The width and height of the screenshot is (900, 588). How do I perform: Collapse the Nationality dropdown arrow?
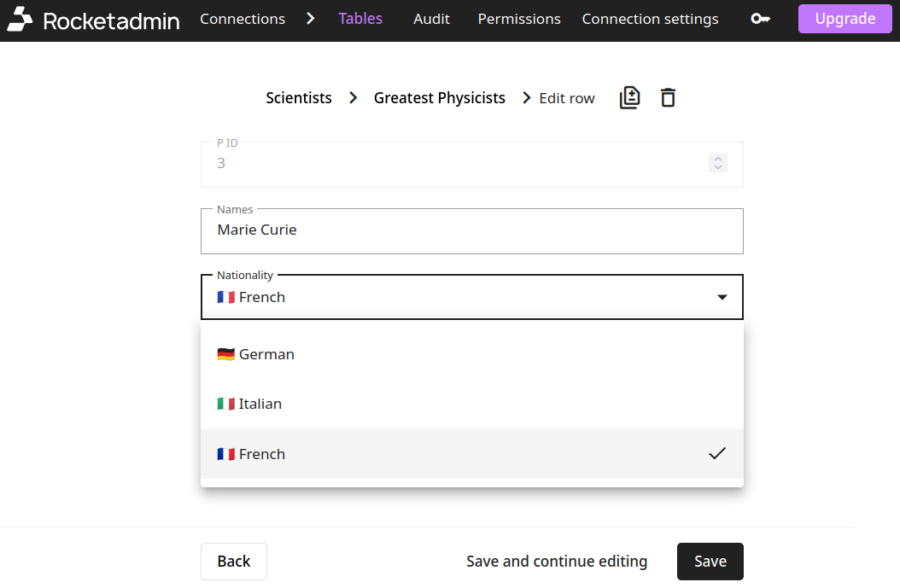point(722,297)
